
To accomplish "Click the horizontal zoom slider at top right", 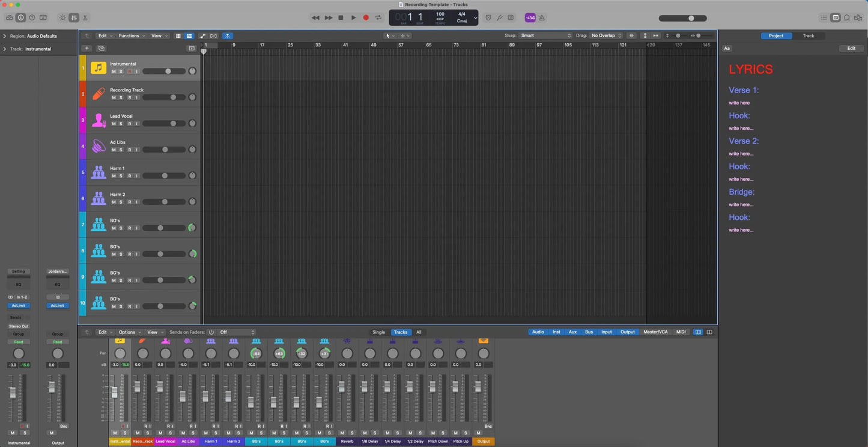I will tap(691, 18).
